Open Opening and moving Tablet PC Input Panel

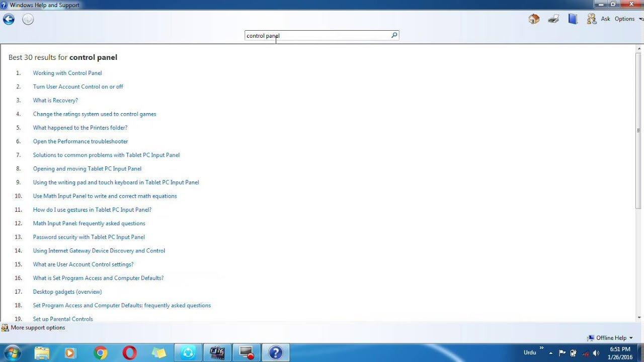(x=87, y=168)
